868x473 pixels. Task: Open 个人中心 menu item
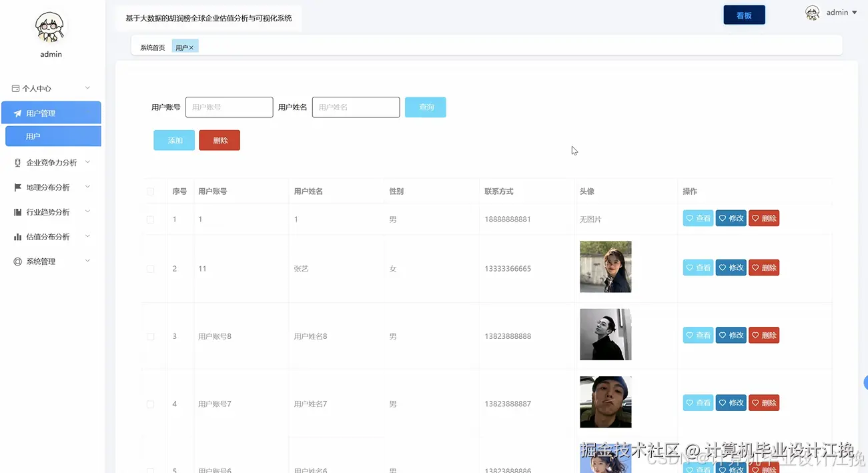click(51, 88)
